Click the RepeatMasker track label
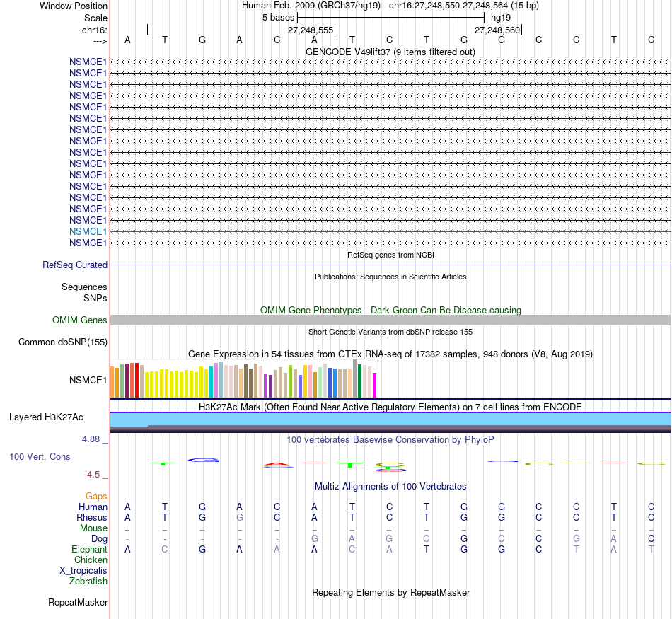The height and width of the screenshot is (619, 672). click(78, 603)
